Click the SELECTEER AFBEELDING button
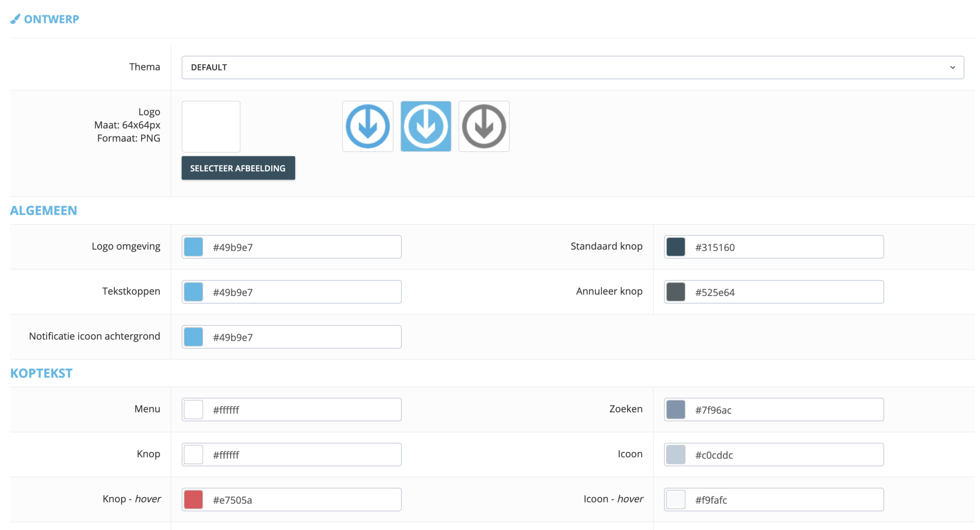980x530 pixels. [238, 168]
